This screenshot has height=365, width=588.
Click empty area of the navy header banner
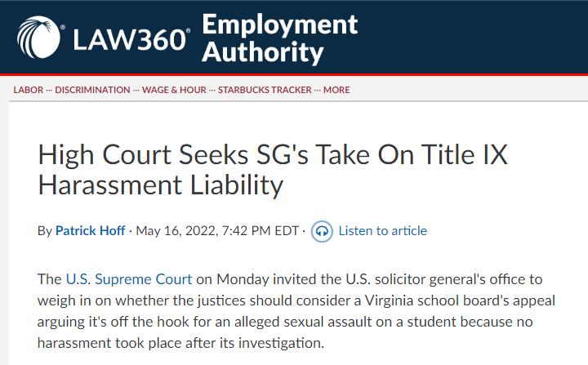click(474, 38)
